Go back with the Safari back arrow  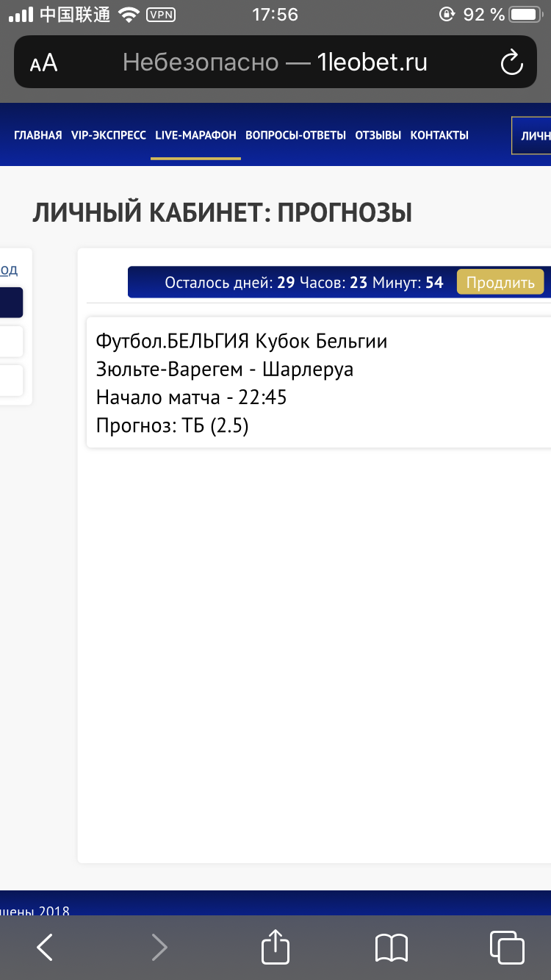(45, 947)
